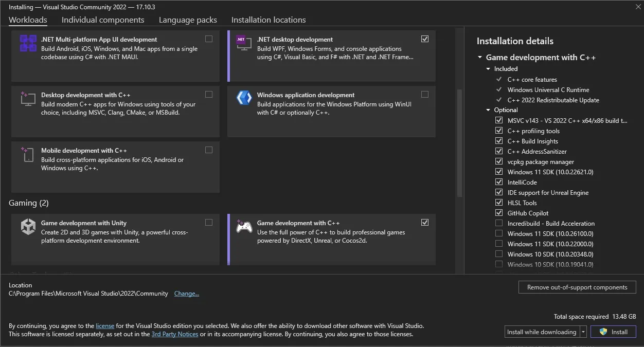Viewport: 644px width, 347px height.
Task: Click the Windows application development icon
Action: coord(244,98)
